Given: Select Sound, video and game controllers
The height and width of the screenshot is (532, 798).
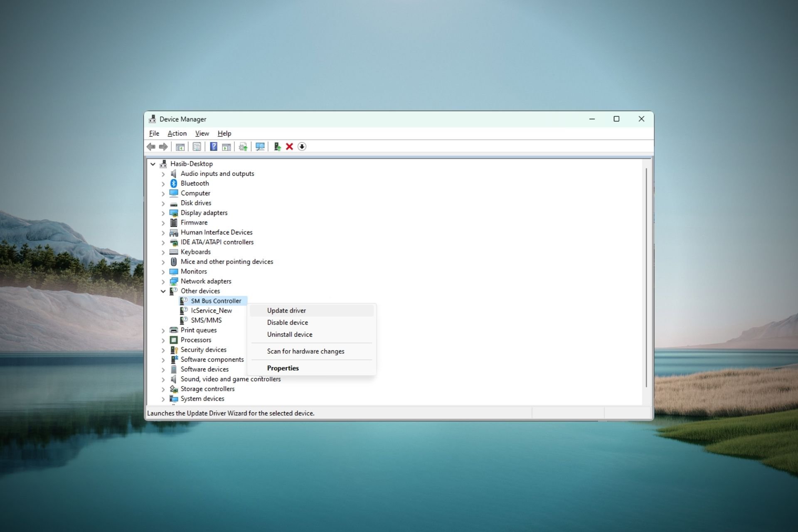Looking at the screenshot, I should (231, 379).
